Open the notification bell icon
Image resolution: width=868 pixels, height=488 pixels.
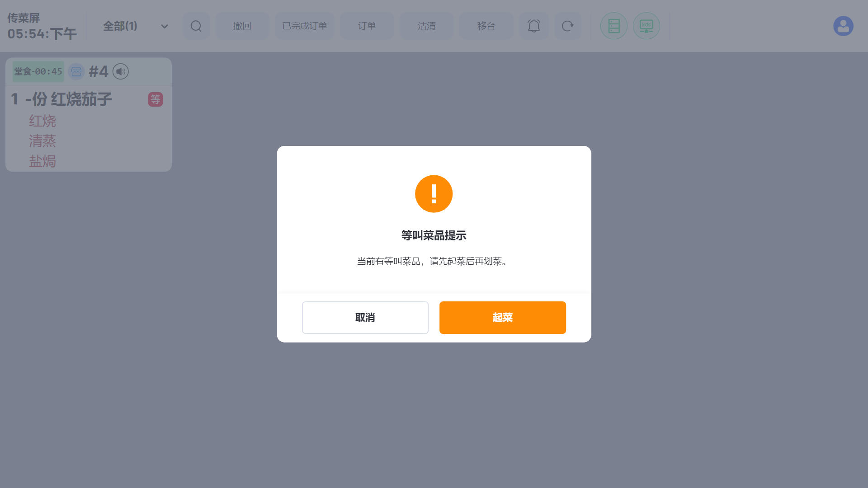point(534,26)
